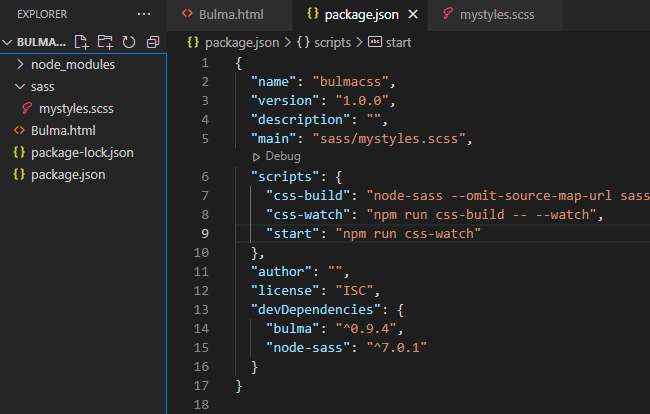Click the package.json breadcrumb segment
Screen dimensions: 650x414
click(x=234, y=42)
